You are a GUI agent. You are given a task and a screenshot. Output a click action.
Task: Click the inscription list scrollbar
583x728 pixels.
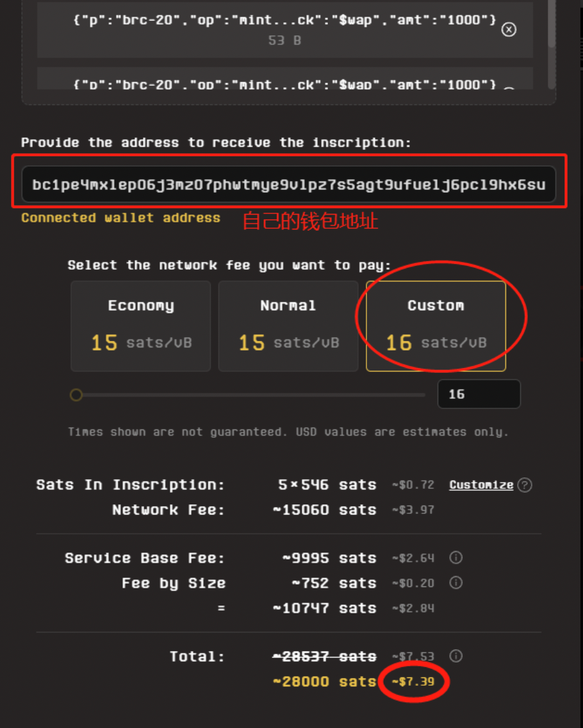(552, 23)
